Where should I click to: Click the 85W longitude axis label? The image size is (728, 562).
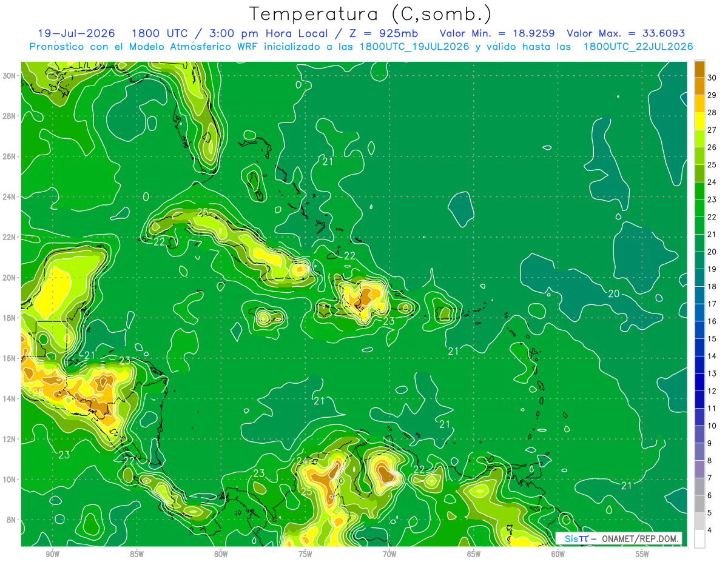click(x=136, y=554)
